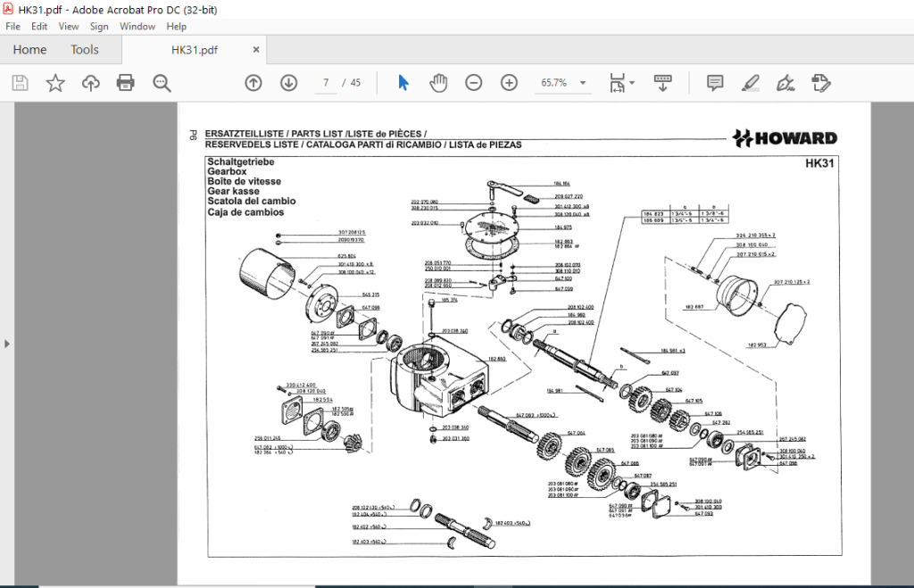Add file to starred favorites
This screenshot has width=914, height=588.
[x=55, y=83]
